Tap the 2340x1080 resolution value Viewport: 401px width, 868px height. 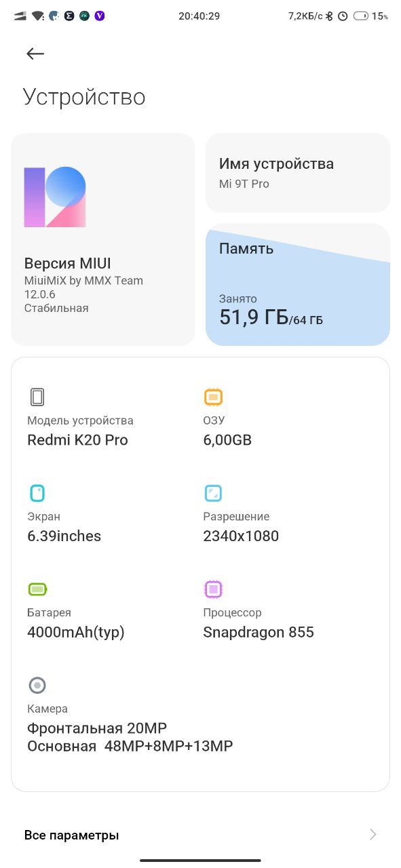coord(241,536)
